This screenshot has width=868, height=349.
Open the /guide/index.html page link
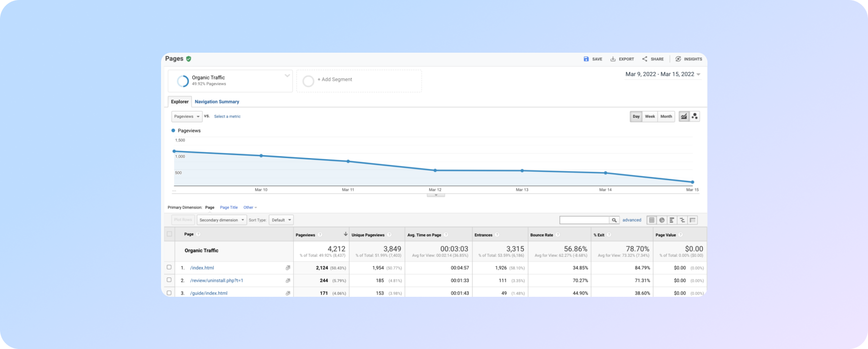click(209, 293)
